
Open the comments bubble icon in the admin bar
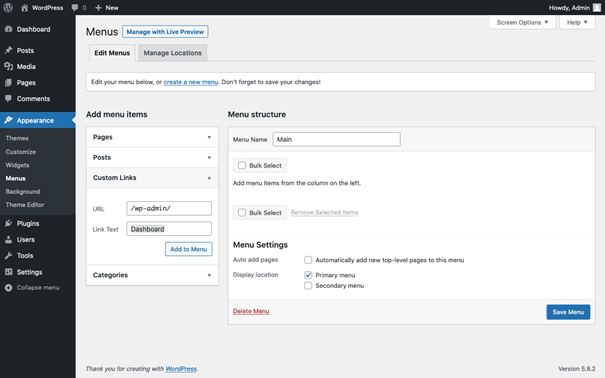[x=75, y=8]
